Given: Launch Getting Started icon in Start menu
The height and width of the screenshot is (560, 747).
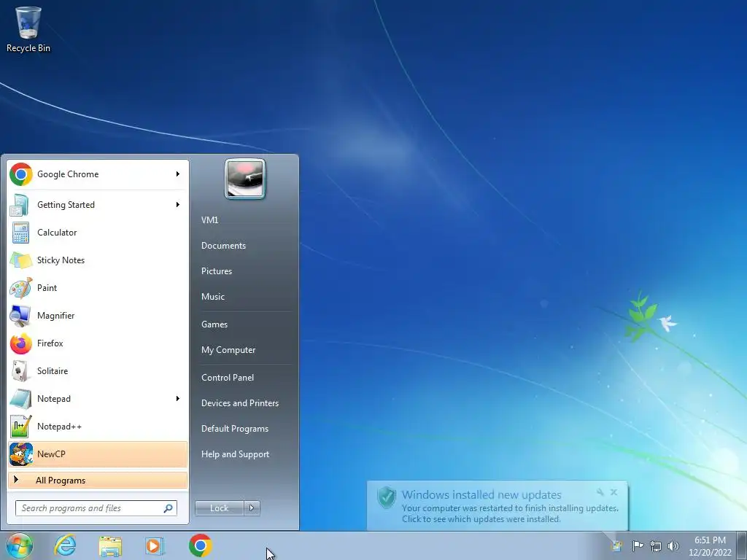Looking at the screenshot, I should 20,205.
